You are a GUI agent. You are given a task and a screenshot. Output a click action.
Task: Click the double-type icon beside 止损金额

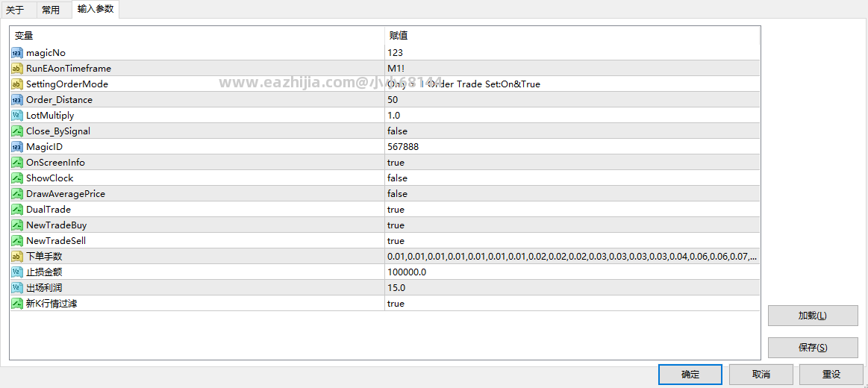coord(16,272)
